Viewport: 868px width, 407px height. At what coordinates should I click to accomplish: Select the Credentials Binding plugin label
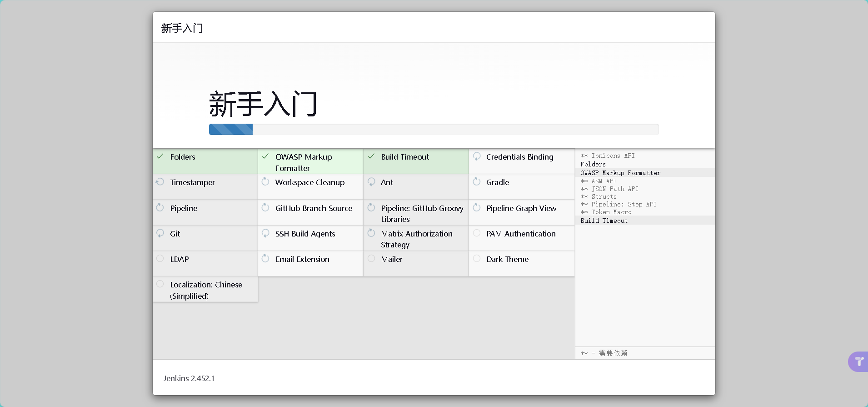[x=520, y=157]
